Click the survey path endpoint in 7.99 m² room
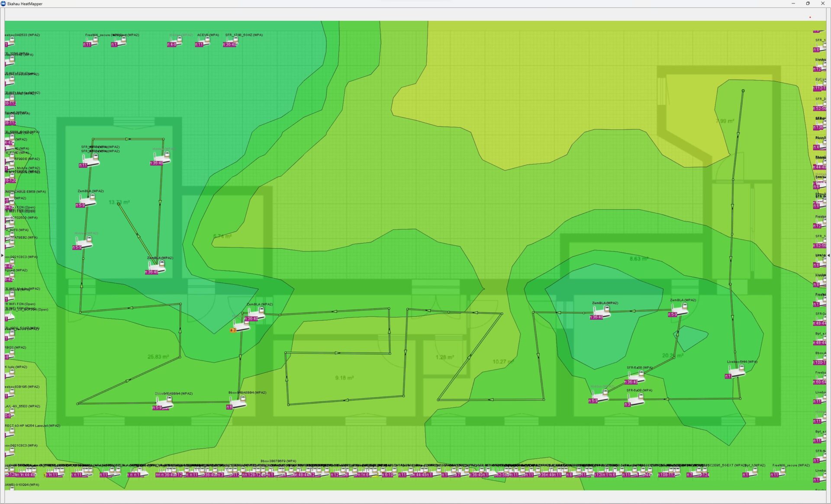Image resolution: width=831 pixels, height=504 pixels. [743, 91]
